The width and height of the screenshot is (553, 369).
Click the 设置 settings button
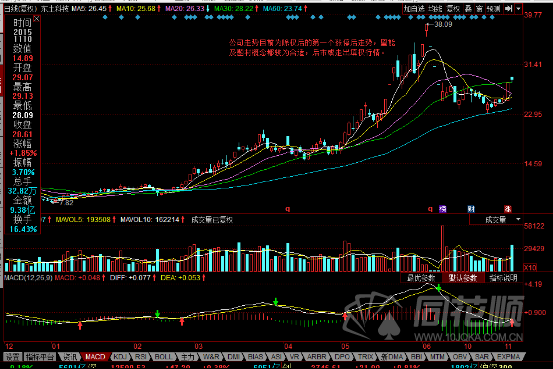[x=13, y=357]
